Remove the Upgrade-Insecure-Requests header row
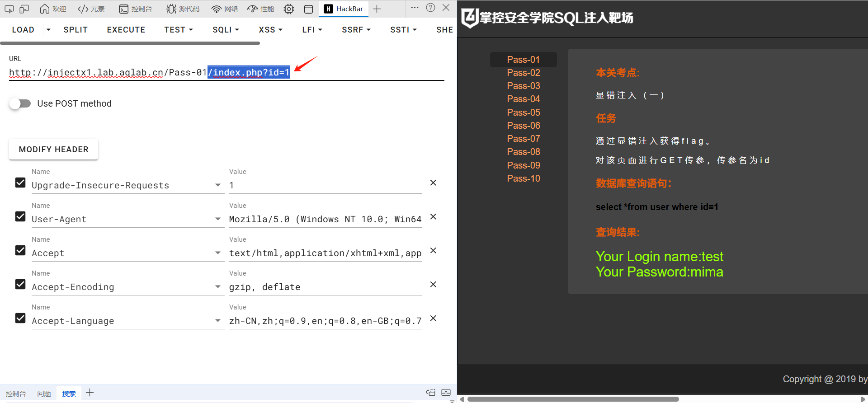The width and height of the screenshot is (868, 403). pos(433,183)
